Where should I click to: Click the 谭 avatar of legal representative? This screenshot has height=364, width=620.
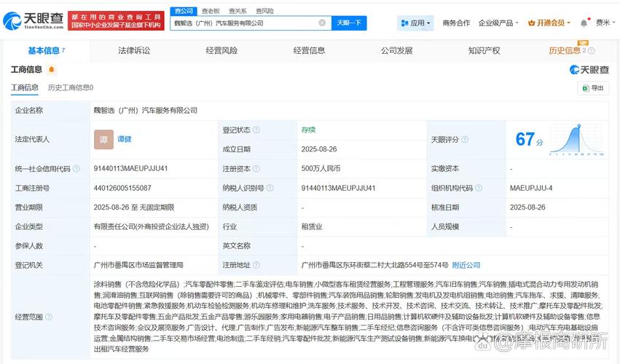103,139
